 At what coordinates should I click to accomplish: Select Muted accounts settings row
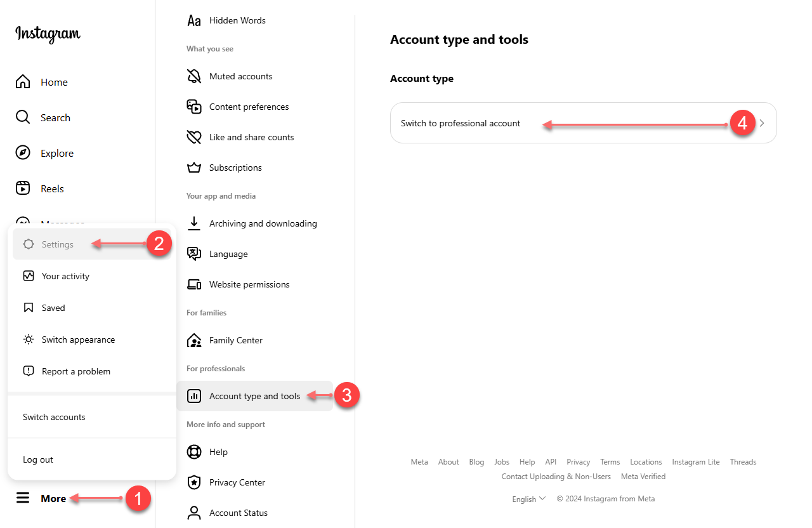(x=254, y=76)
